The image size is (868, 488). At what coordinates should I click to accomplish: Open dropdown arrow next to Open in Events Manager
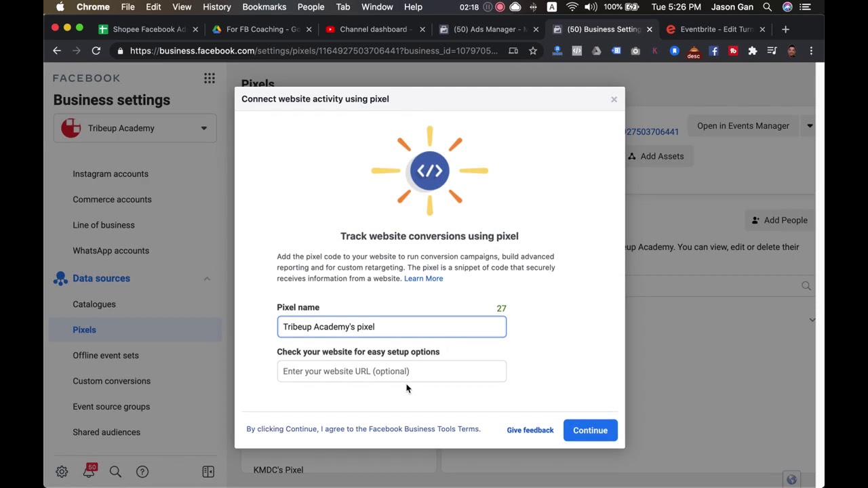click(x=810, y=126)
